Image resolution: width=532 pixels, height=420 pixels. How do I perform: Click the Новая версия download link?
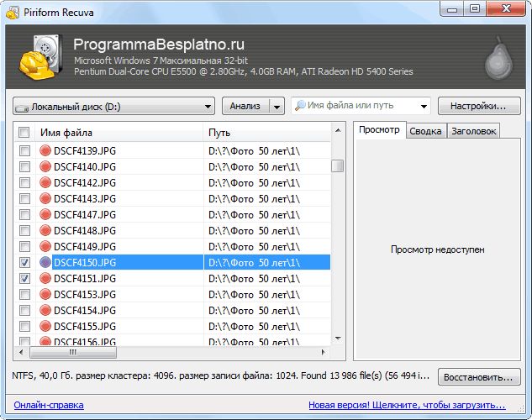point(407,405)
